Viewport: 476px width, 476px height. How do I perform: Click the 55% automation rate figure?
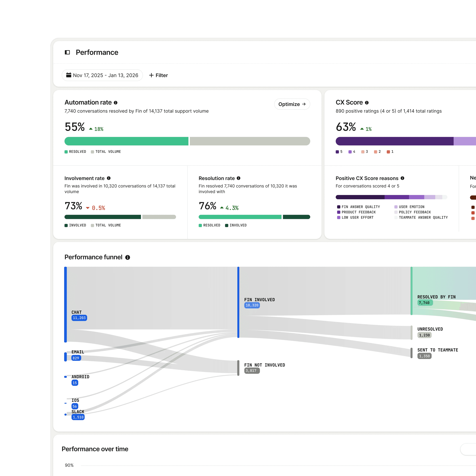click(75, 127)
